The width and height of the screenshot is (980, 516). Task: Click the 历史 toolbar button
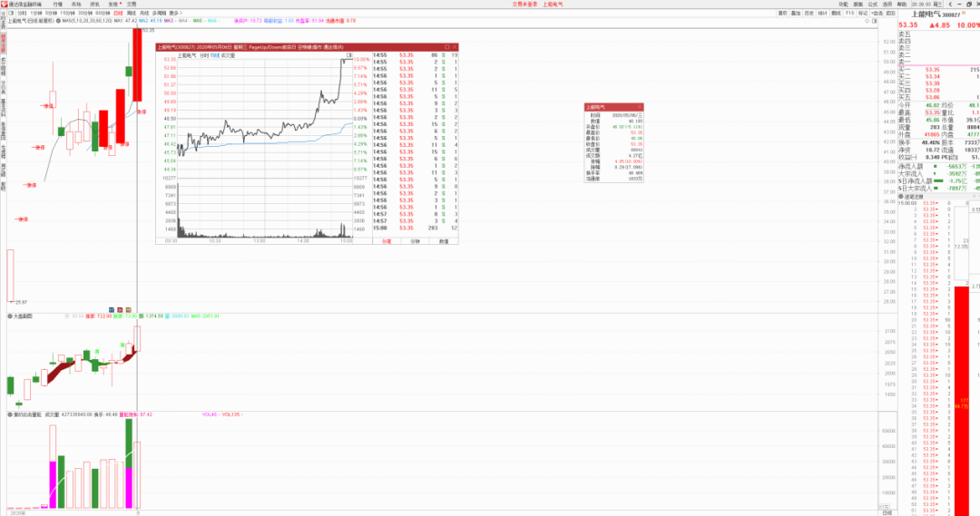[x=808, y=13]
